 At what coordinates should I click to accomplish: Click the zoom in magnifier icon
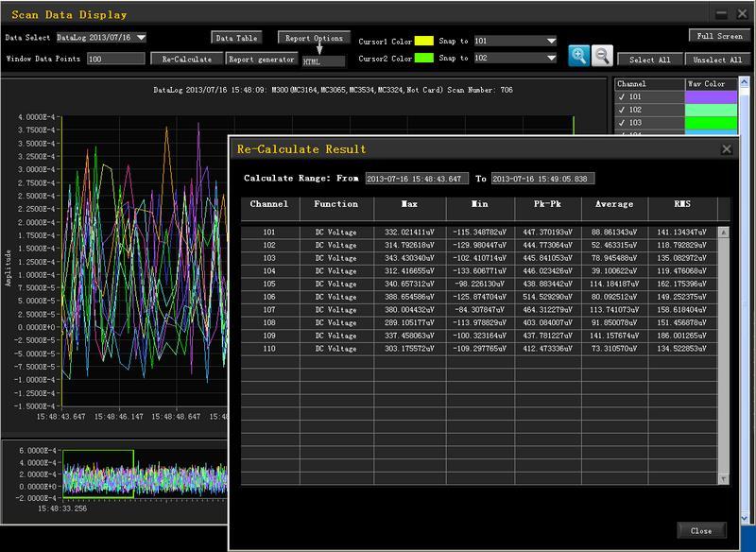point(579,56)
